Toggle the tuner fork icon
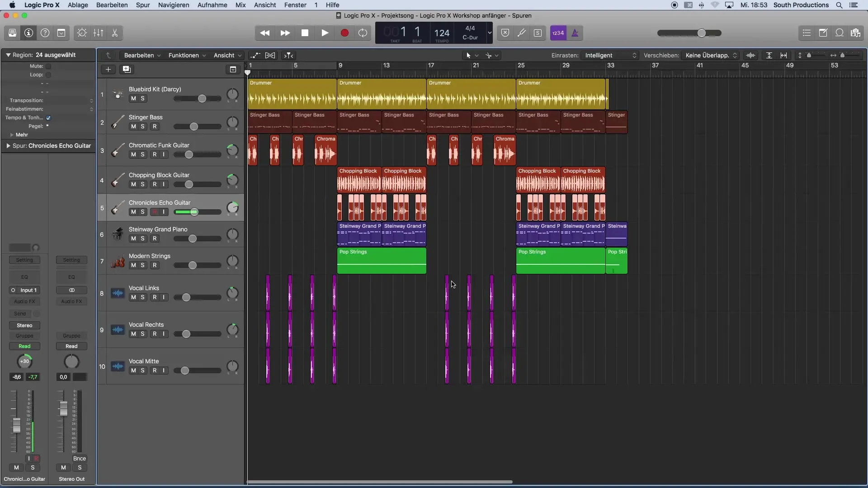The height and width of the screenshot is (488, 868). (x=521, y=33)
